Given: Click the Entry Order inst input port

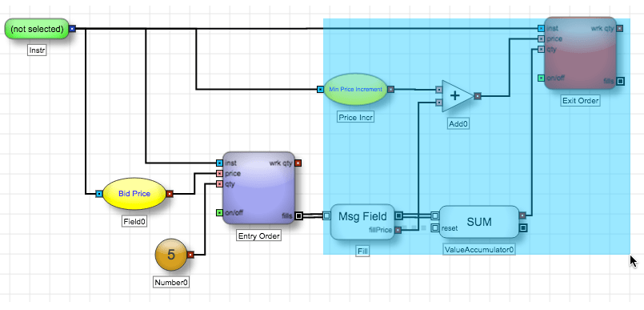Looking at the screenshot, I should [219, 163].
